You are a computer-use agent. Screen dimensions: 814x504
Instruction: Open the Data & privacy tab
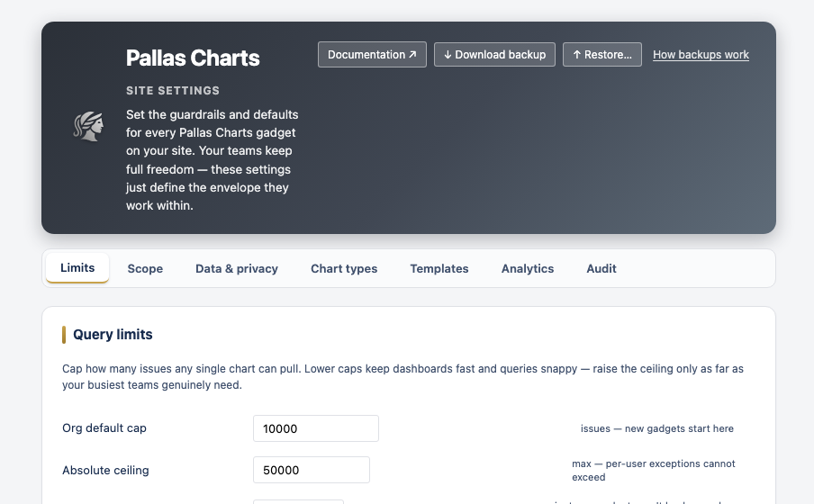[x=237, y=268]
